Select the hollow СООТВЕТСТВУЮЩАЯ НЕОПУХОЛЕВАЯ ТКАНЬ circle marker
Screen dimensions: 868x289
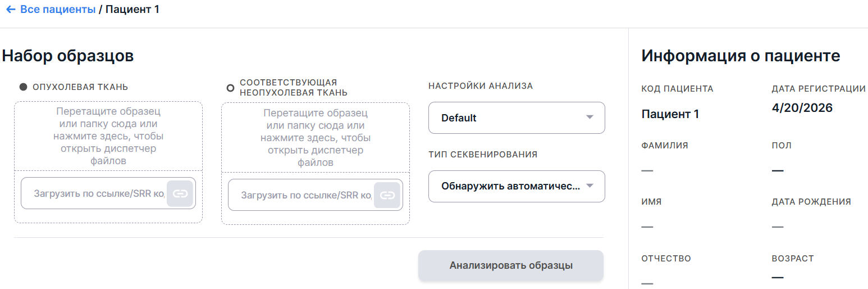(x=230, y=88)
